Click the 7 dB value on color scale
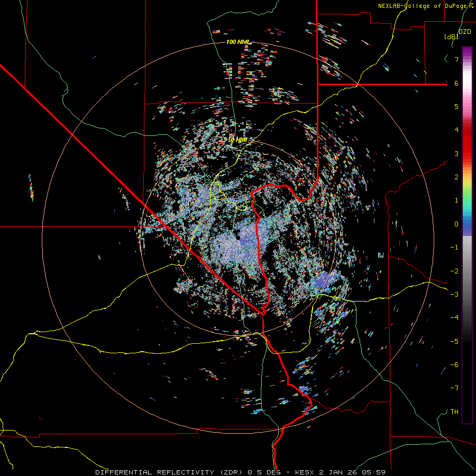 pos(456,59)
